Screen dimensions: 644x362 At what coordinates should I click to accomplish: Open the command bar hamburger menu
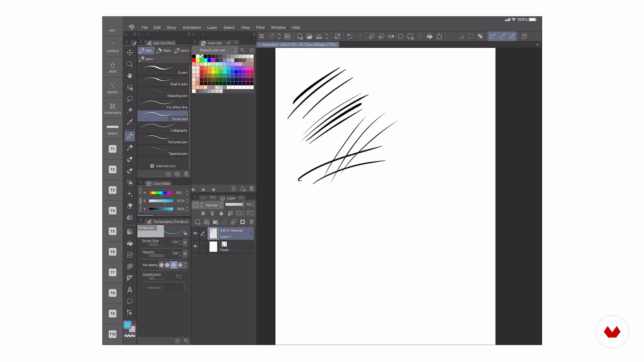(x=261, y=37)
